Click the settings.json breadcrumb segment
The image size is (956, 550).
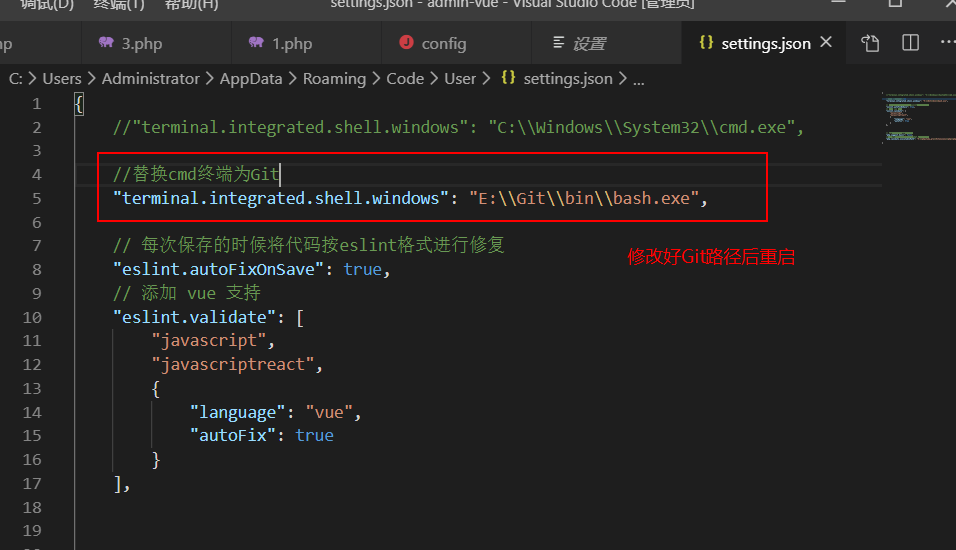coord(568,79)
